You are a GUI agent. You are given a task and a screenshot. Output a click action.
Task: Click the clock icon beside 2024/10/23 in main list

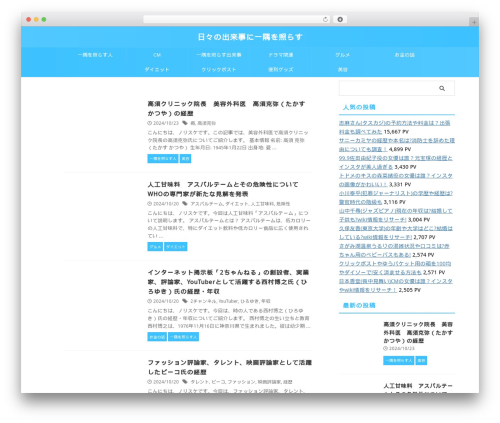pyautogui.click(x=150, y=123)
